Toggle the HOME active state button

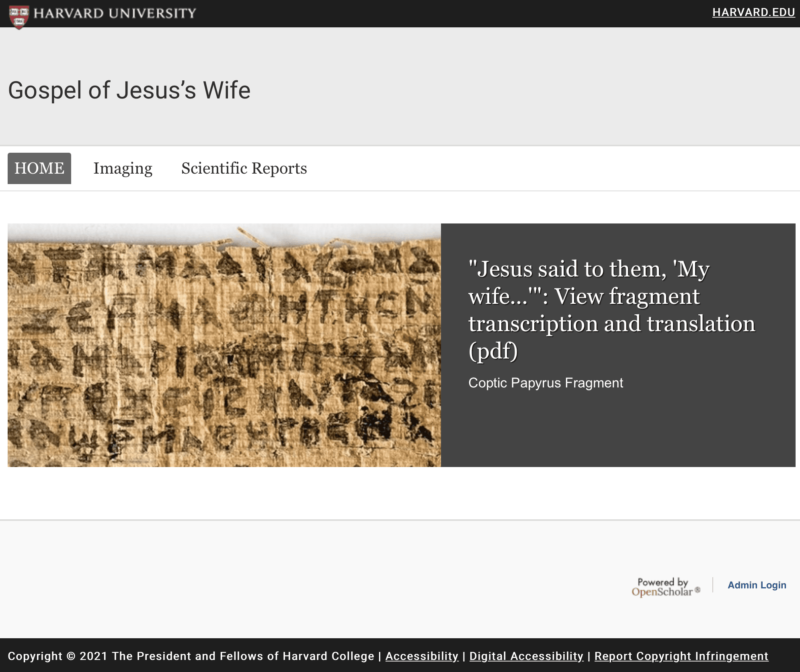coord(39,168)
